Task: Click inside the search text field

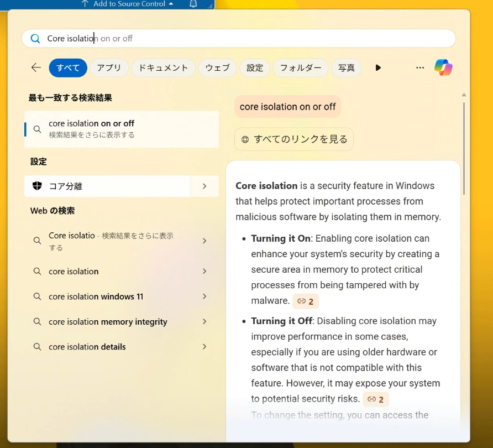Action: pos(249,39)
